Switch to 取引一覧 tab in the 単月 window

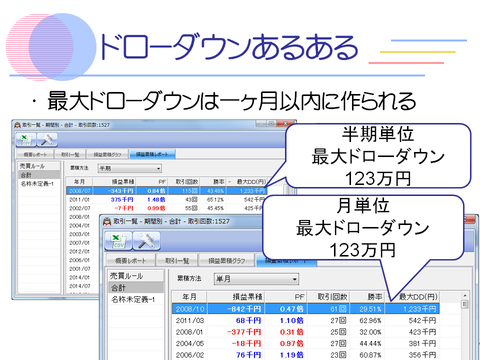(177, 261)
